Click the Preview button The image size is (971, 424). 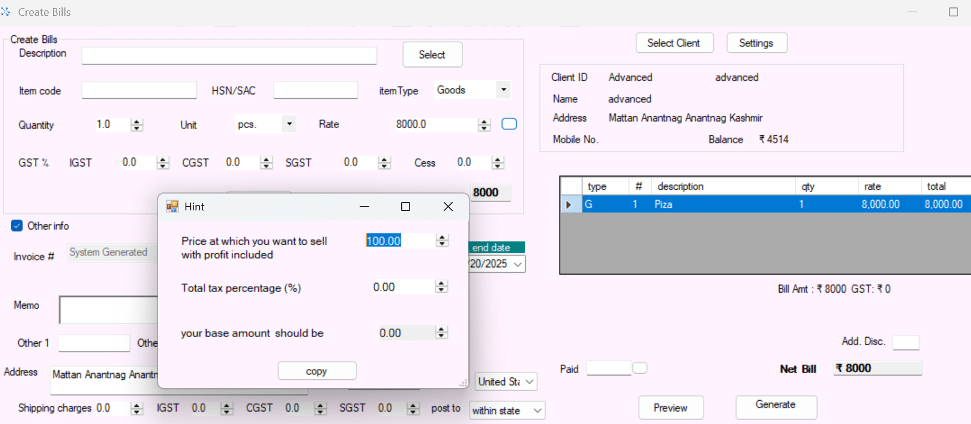pos(670,408)
